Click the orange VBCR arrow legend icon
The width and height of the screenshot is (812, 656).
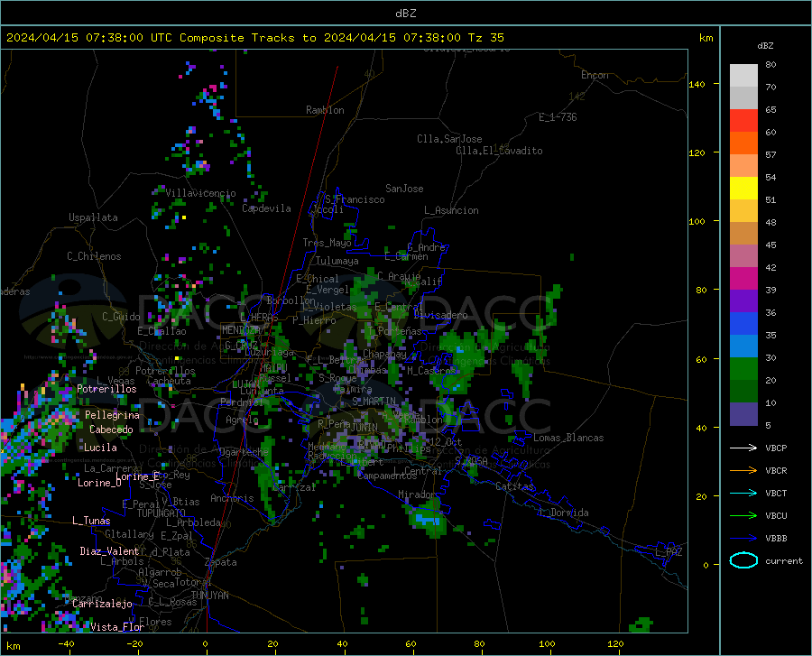(743, 470)
